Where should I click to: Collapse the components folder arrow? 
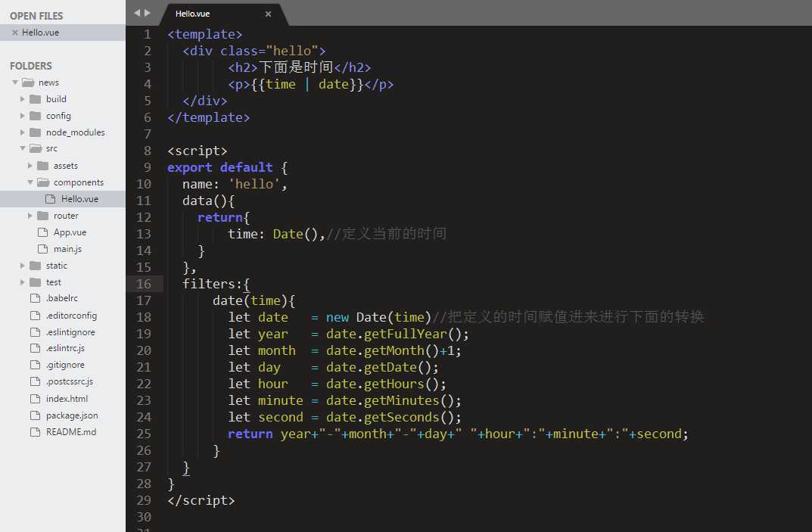pyautogui.click(x=30, y=182)
